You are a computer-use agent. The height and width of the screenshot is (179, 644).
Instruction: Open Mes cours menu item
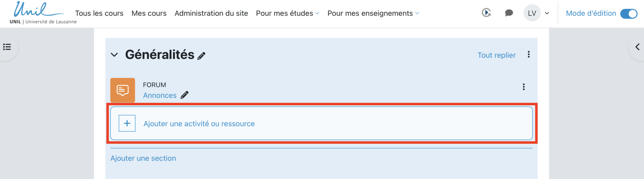tap(149, 13)
